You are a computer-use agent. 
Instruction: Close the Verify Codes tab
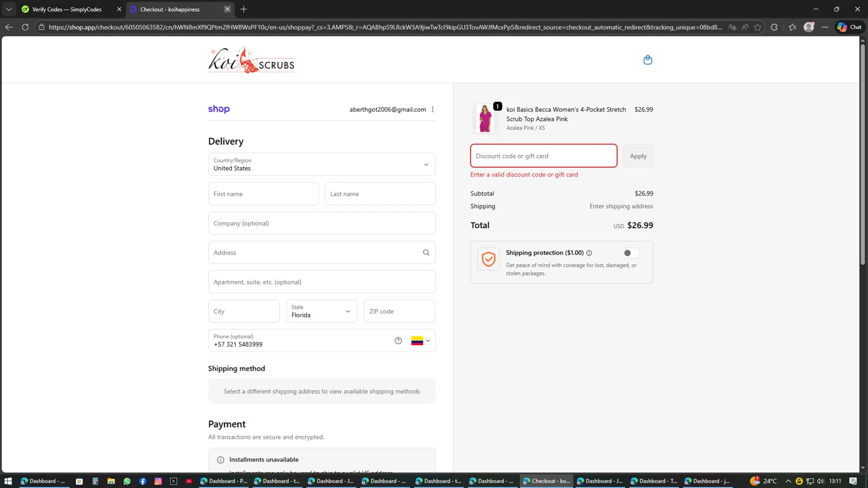(x=119, y=9)
